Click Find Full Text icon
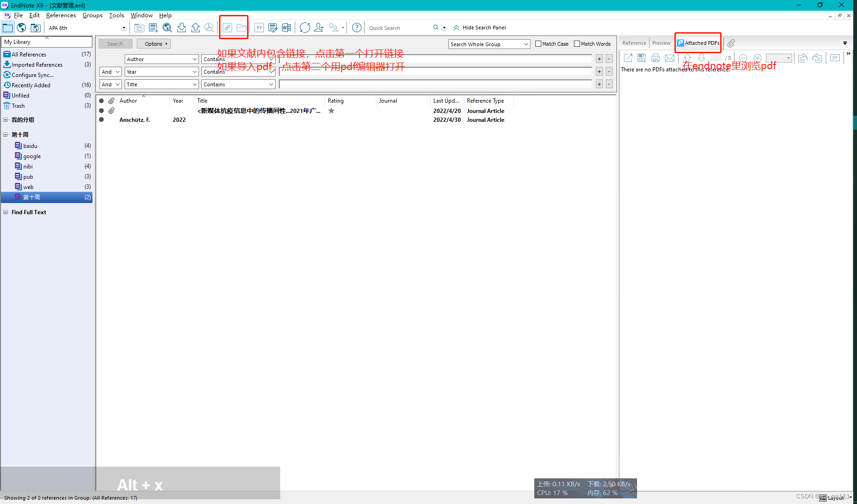Viewport: 857px width, 504px height. pos(209,28)
